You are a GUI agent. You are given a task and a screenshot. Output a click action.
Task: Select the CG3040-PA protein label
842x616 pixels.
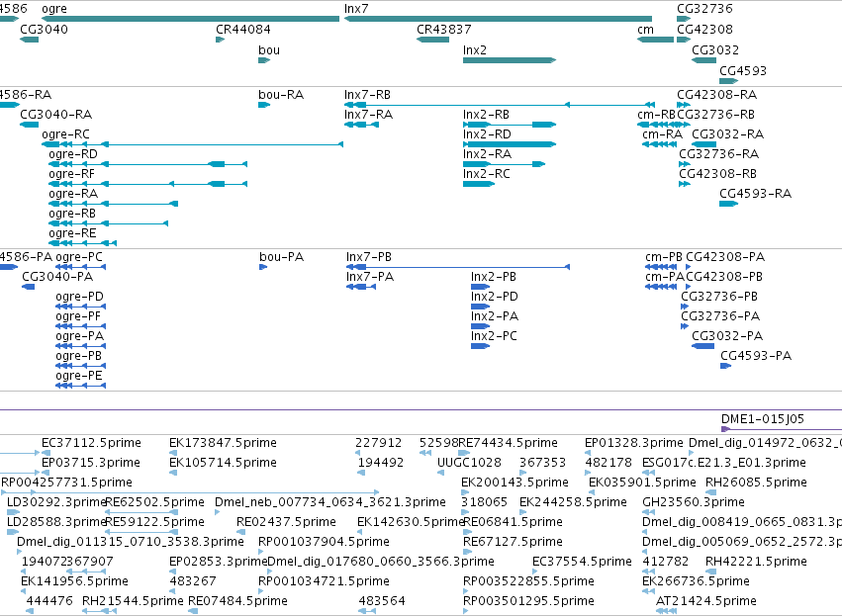point(57,278)
